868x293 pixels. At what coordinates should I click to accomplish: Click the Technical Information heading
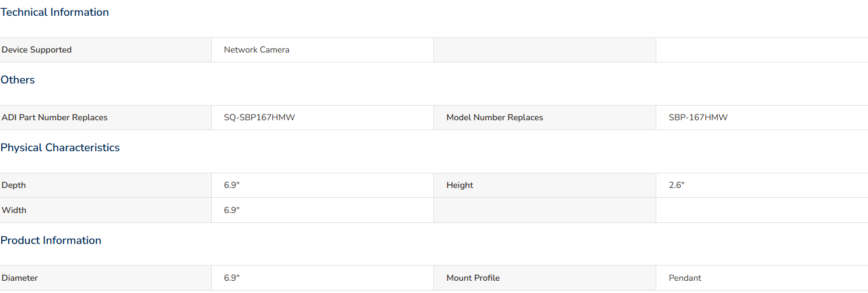(55, 12)
